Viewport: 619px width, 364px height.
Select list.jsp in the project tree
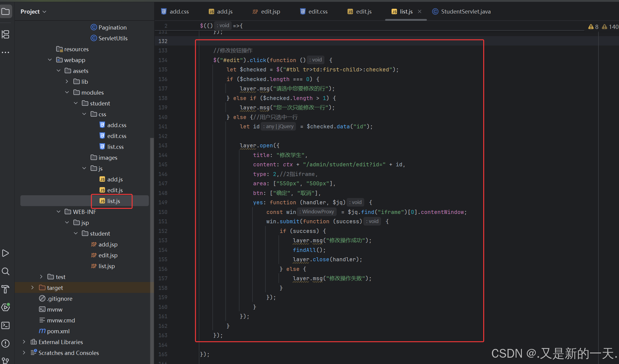point(103,266)
